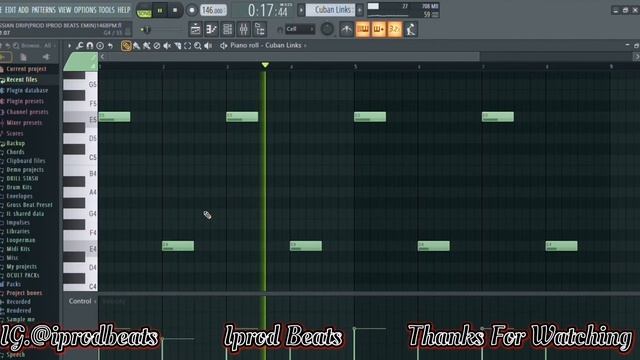Image resolution: width=640 pixels, height=360 pixels.
Task: Click the Piano roll - Cuban Links title
Action: [x=265, y=45]
